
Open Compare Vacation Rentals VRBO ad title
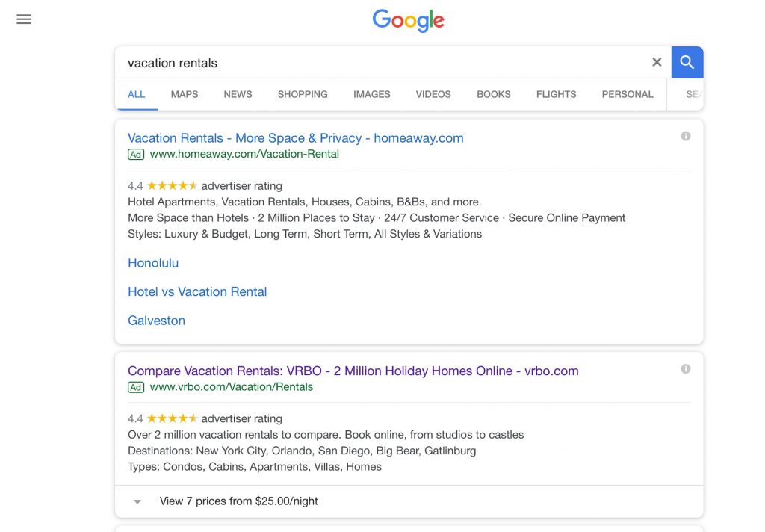(353, 371)
